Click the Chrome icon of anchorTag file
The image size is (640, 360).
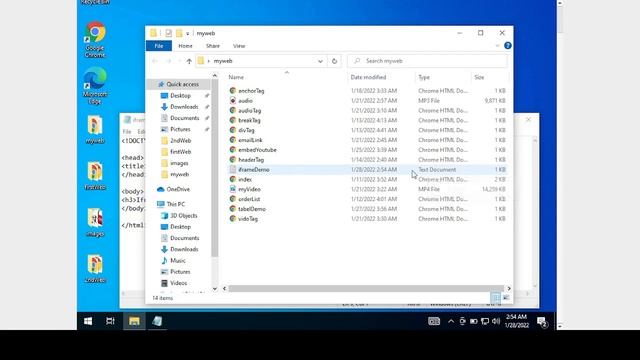[x=233, y=91]
